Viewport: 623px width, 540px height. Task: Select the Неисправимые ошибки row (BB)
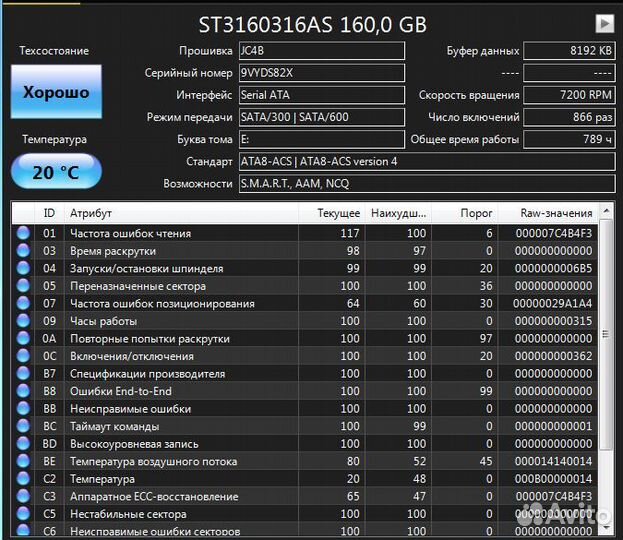[305, 408]
